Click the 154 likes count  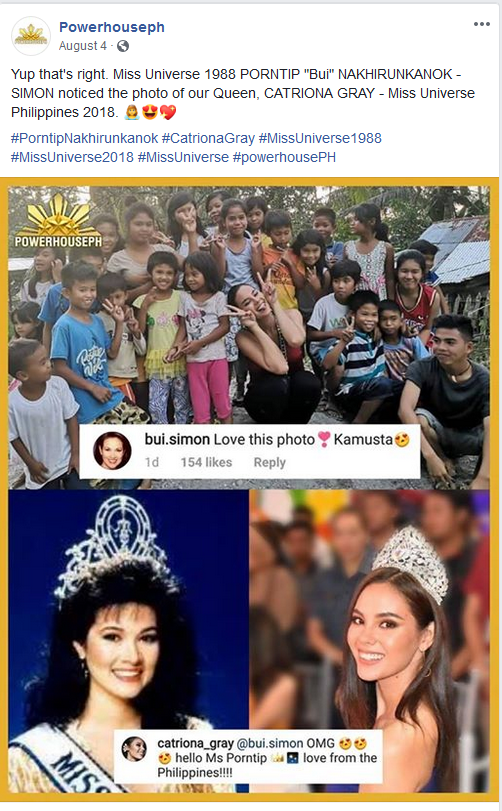tap(206, 462)
